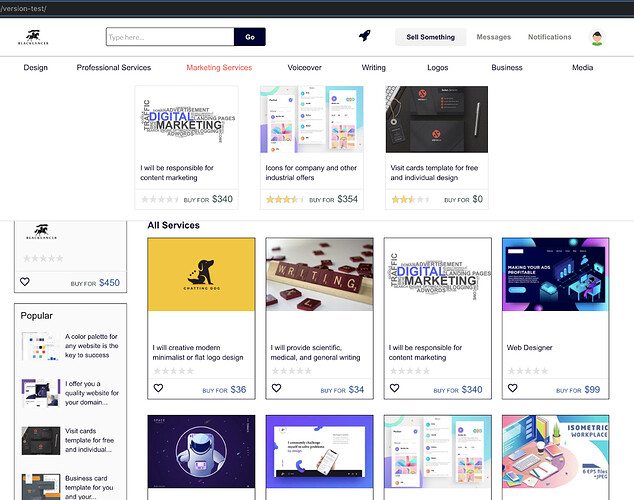
Task: Open Web Designer isometric ads thumbnail
Action: click(556, 274)
